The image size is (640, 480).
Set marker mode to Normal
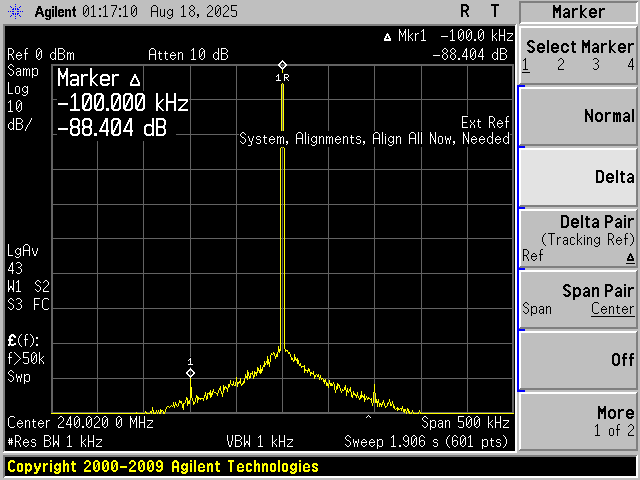point(578,116)
